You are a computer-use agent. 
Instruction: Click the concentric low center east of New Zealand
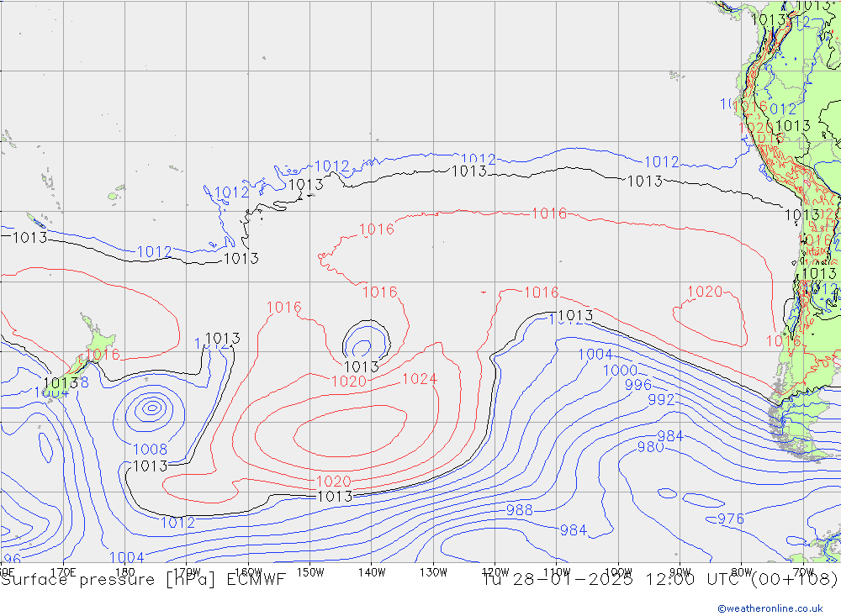[x=151, y=408]
